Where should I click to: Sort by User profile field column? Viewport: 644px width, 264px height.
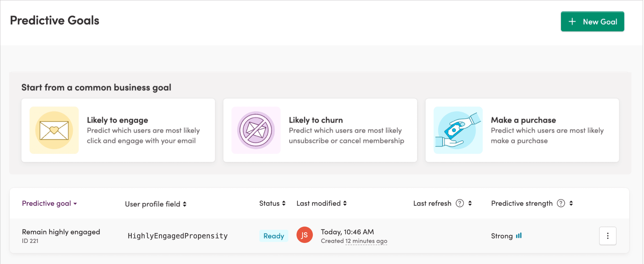156,204
